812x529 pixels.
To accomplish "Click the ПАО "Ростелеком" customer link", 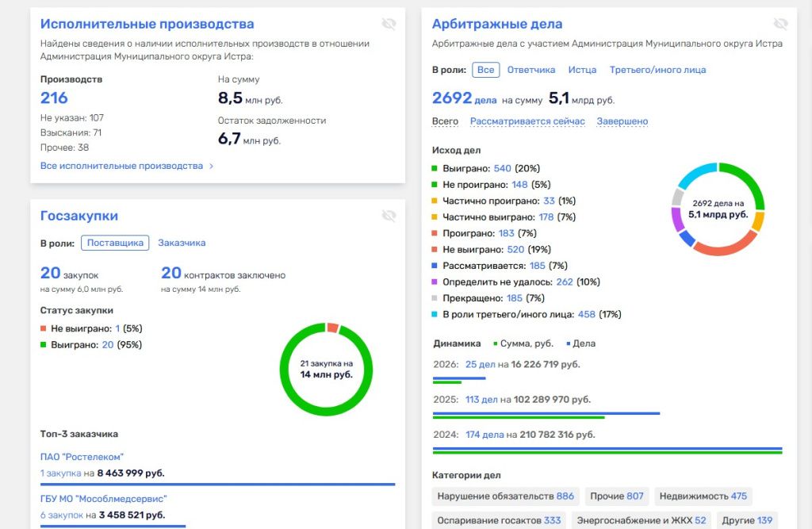I will (x=84, y=456).
